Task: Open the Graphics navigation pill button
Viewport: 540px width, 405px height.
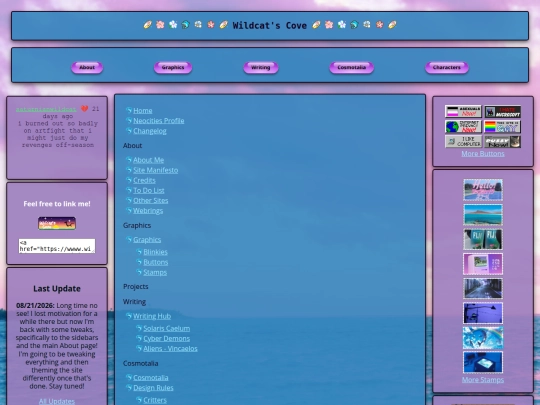Action: 173,68
